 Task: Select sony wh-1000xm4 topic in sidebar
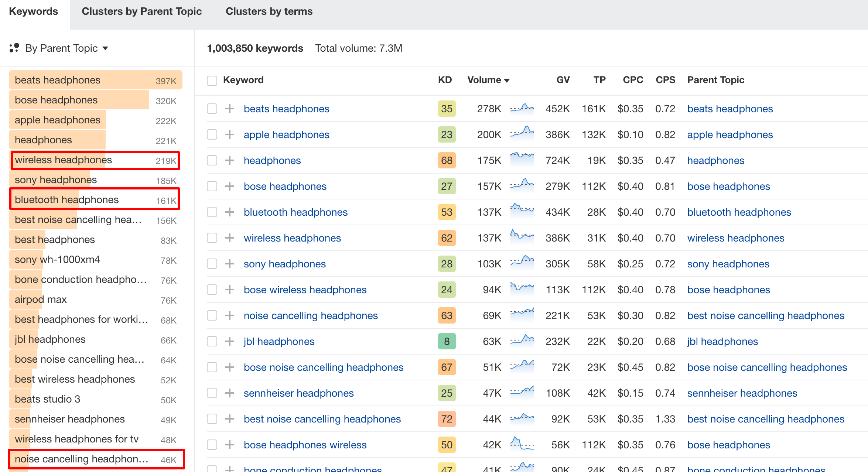[96, 260]
